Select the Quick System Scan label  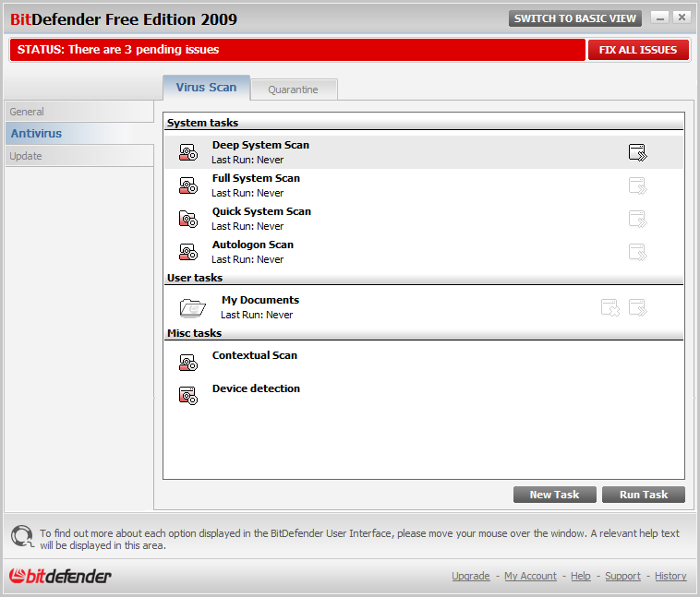[261, 211]
